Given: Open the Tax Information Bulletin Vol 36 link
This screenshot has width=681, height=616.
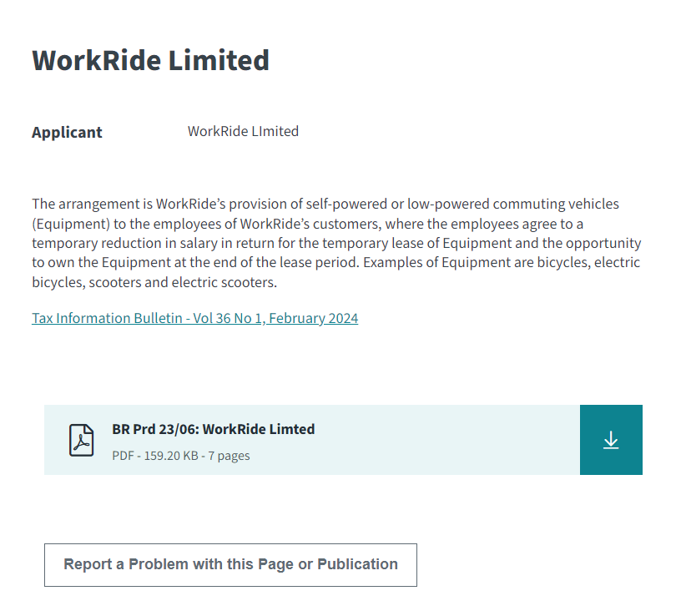Looking at the screenshot, I should pyautogui.click(x=195, y=318).
